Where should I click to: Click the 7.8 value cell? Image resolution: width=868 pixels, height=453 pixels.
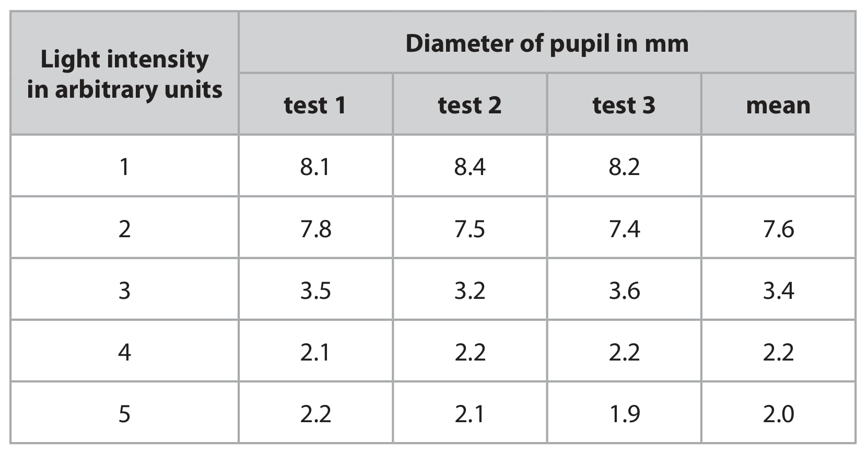(x=315, y=228)
